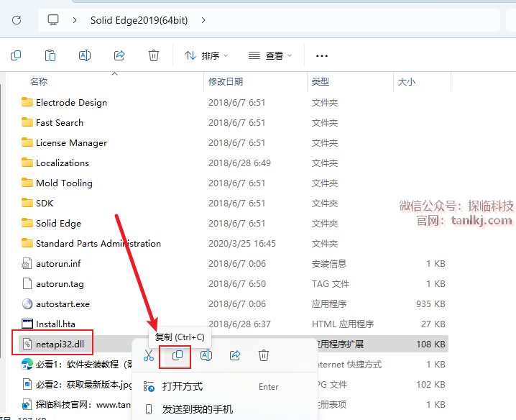Click the toolbar Delete trash icon

pos(154,55)
